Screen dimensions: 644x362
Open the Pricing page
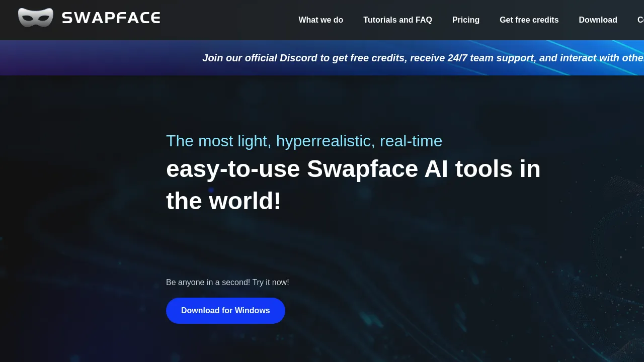pos(465,20)
